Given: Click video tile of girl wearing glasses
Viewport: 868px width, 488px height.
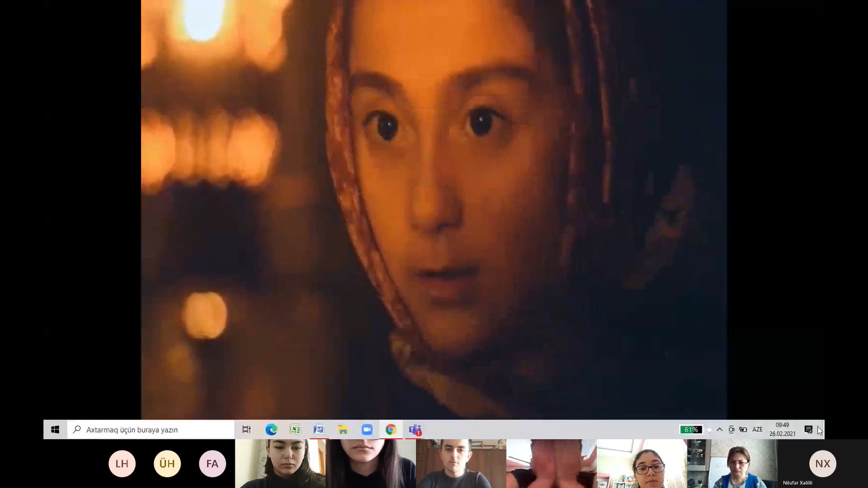Looking at the screenshot, I should pyautogui.click(x=642, y=464).
